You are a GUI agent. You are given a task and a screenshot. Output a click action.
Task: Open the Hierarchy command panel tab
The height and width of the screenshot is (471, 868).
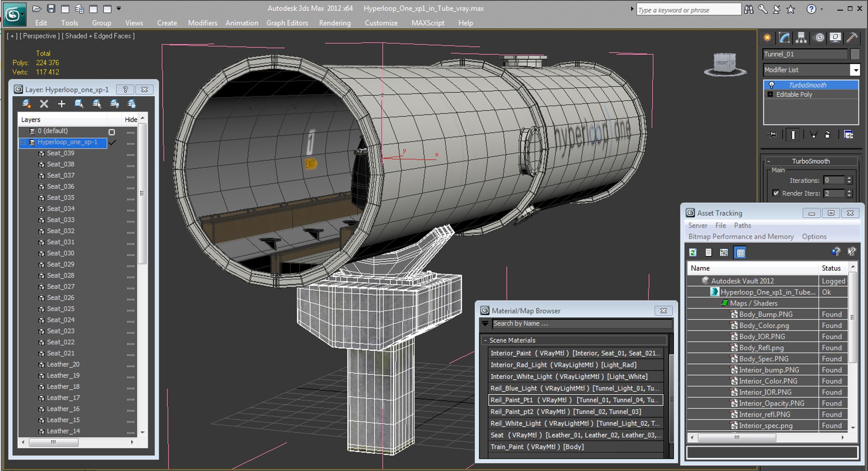pos(801,38)
